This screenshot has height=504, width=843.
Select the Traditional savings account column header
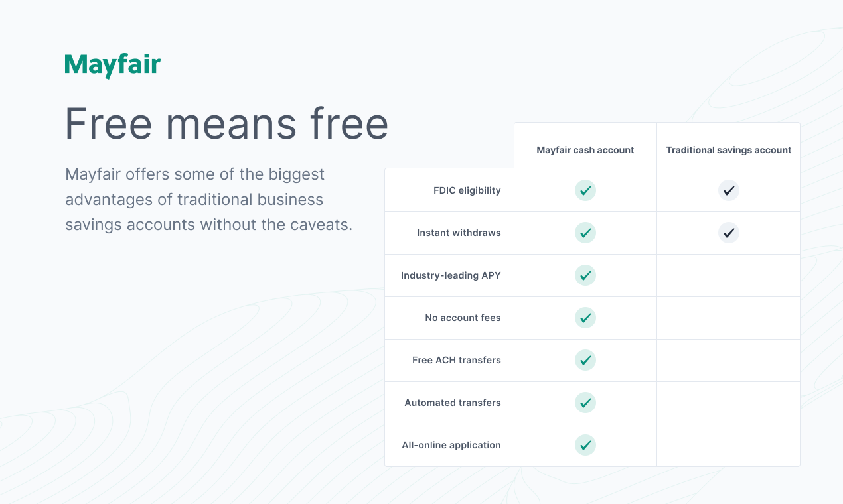(729, 150)
